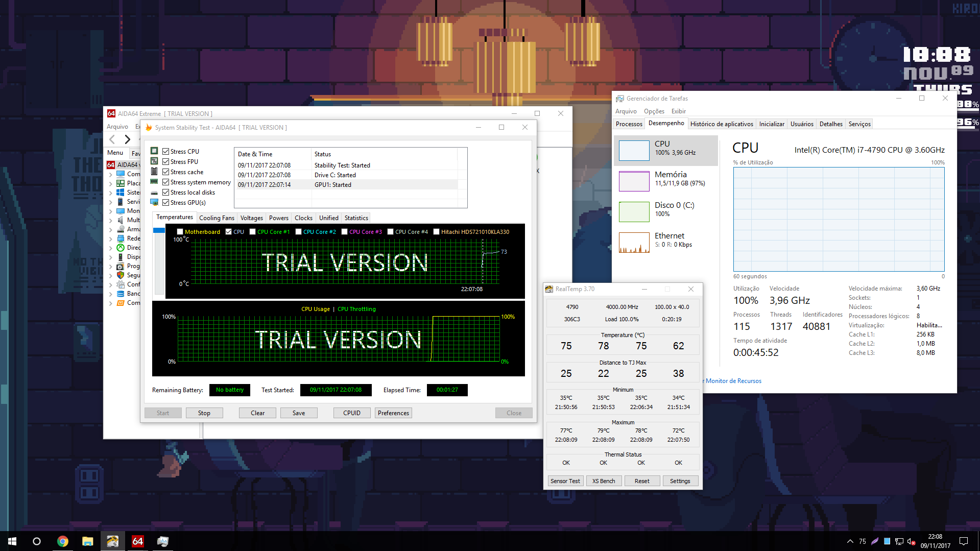Click the local disks drive icon
The height and width of the screenshot is (551, 980).
pyautogui.click(x=154, y=193)
